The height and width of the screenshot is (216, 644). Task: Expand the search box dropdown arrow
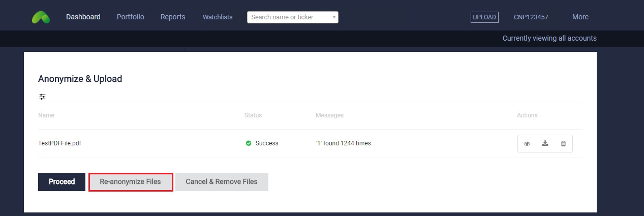click(x=334, y=17)
